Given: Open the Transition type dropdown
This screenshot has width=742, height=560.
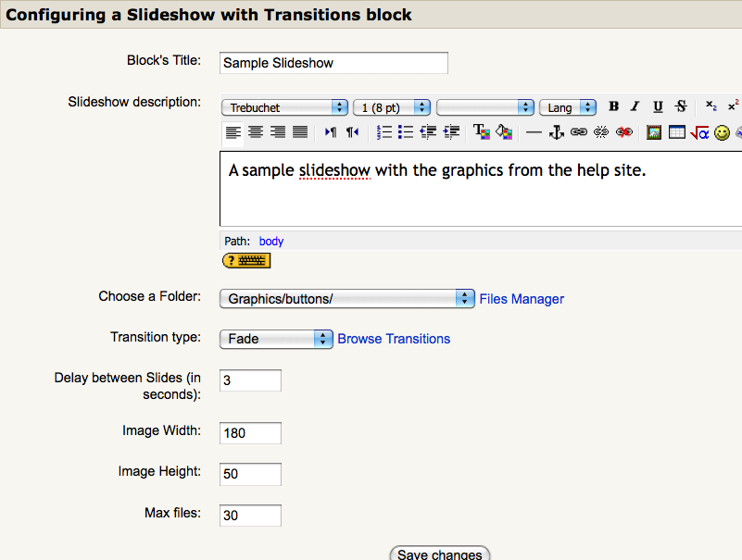Looking at the screenshot, I should [x=275, y=339].
